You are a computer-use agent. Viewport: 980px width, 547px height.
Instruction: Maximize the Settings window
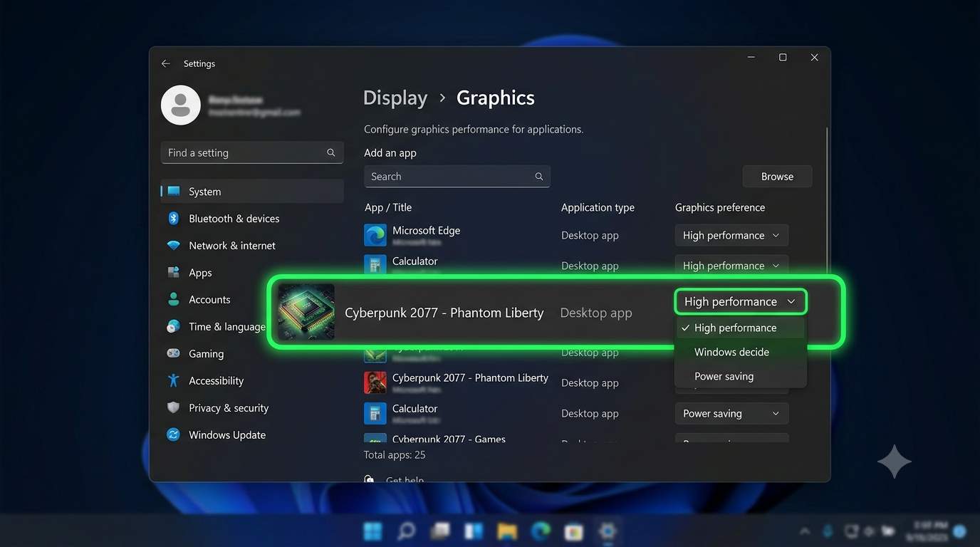(x=783, y=58)
